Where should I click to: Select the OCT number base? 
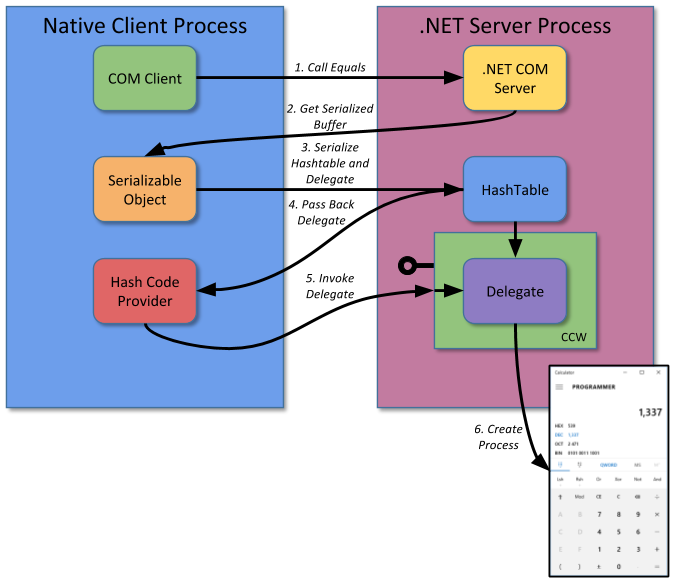click(x=559, y=443)
